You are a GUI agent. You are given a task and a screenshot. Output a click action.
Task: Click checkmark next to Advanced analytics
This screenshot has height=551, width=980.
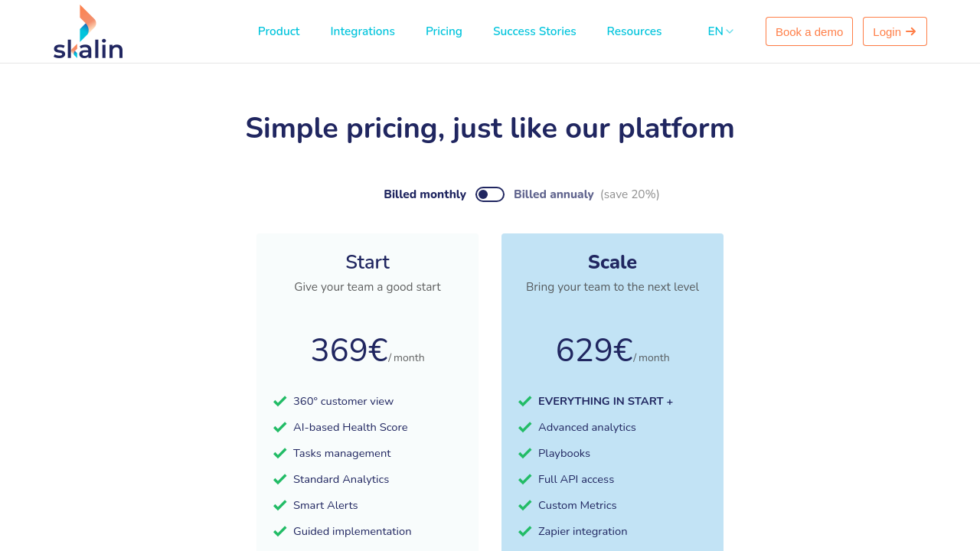click(x=525, y=427)
